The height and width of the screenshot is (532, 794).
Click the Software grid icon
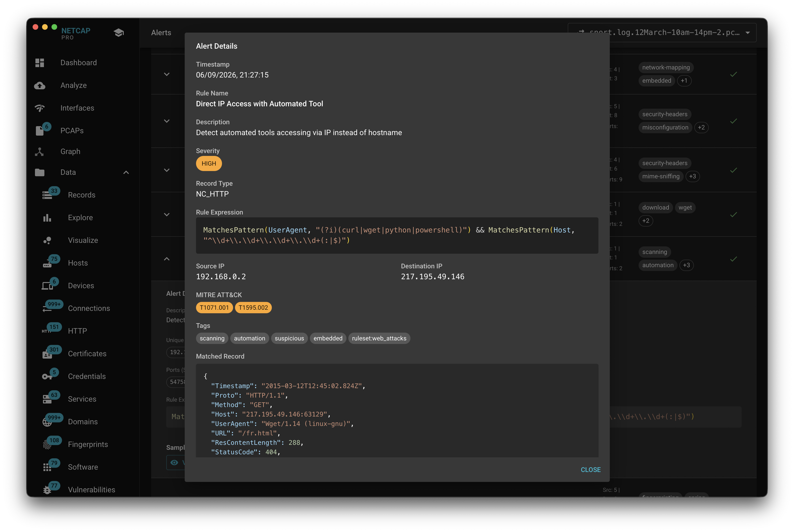point(47,468)
